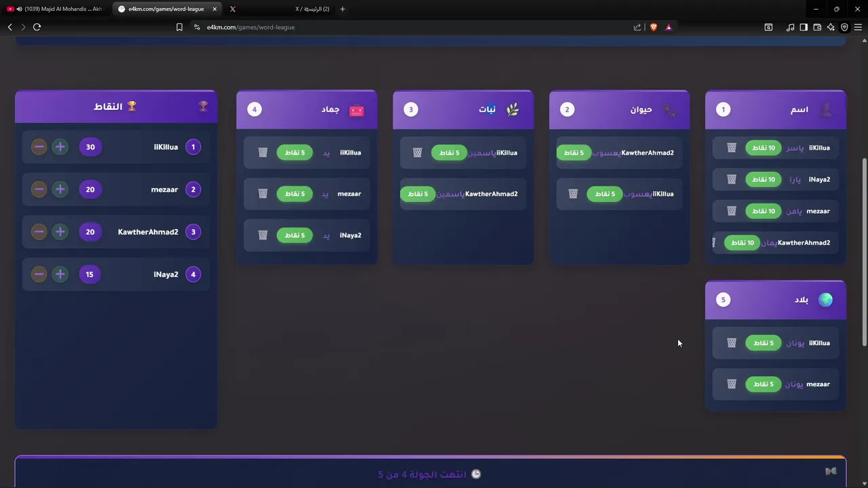The image size is (868, 488).
Task: Open Leo AI sparkle icon
Action: [831, 27]
